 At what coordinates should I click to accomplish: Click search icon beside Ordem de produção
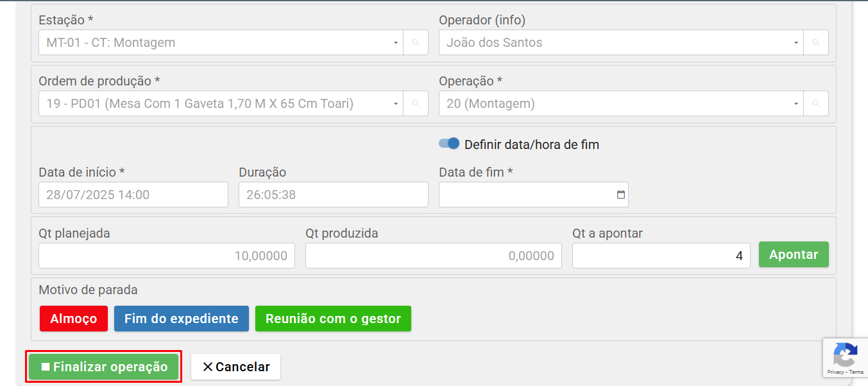coord(416,103)
